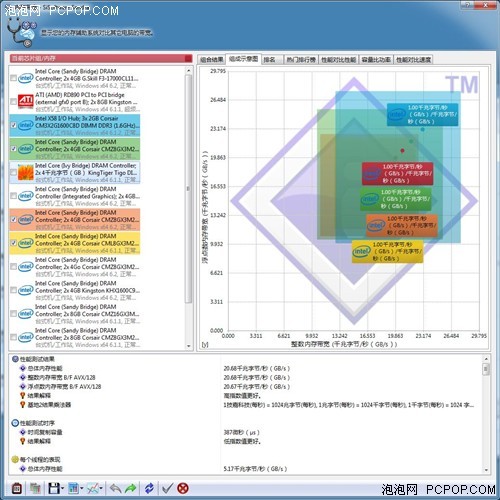Image resolution: width=500 pixels, height=500 pixels.
Task: Collapse the 性能测试结果 group
Action: click(x=15, y=359)
